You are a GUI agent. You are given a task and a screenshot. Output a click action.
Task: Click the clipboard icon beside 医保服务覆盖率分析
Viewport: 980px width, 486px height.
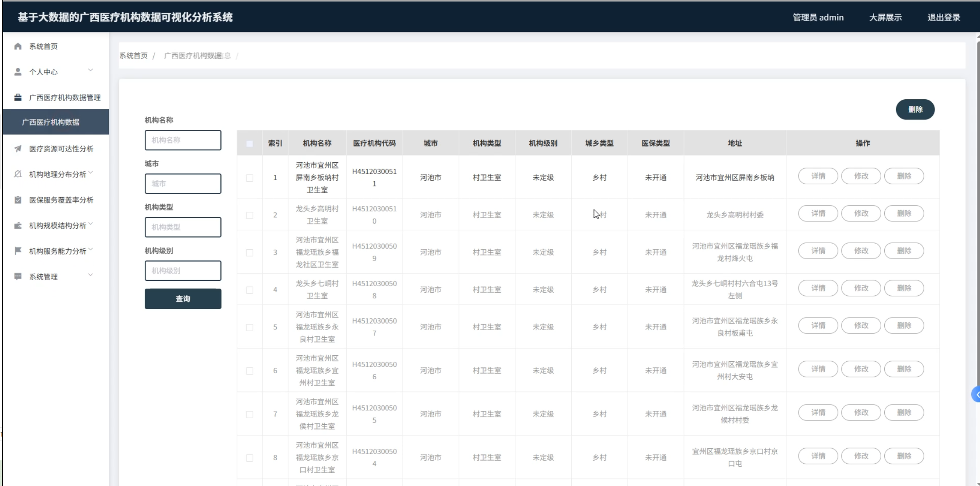[x=18, y=200]
